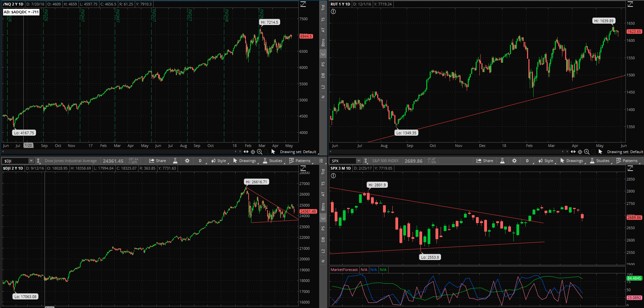Viewport: 644px width, 308px height.
Task: Click the RUT chart alert info icon
Action: (333, 12)
